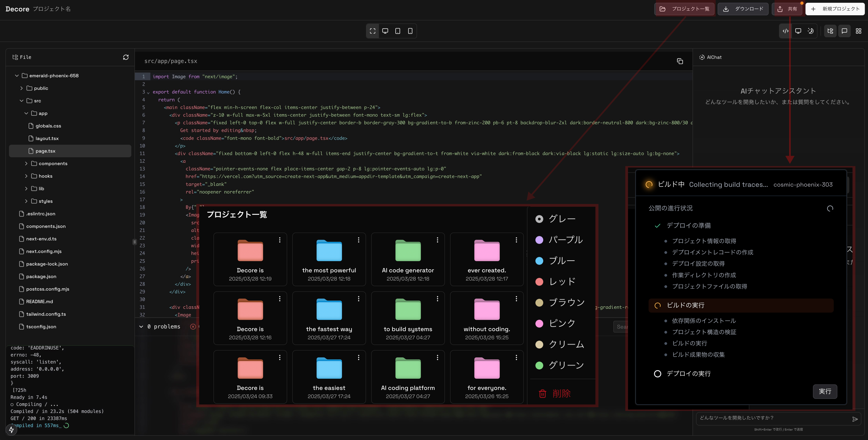Expand the lib folder
Screen dimensions: 868x440
(x=26, y=189)
